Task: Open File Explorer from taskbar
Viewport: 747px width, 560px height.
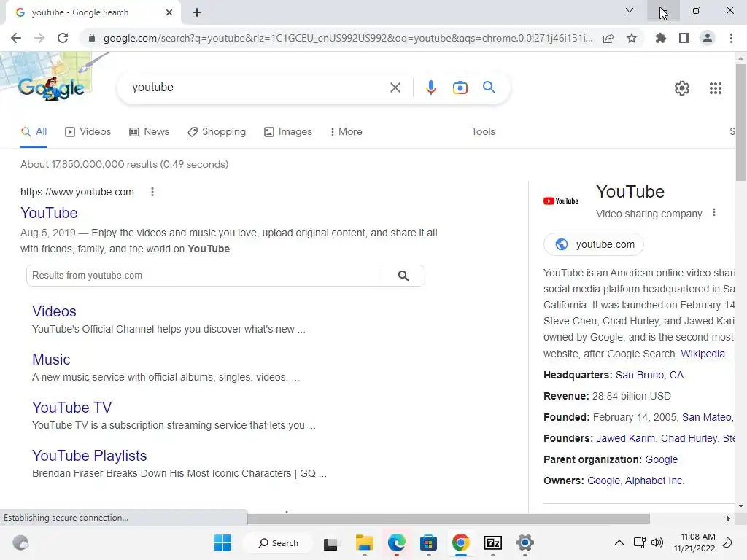Action: pyautogui.click(x=365, y=542)
